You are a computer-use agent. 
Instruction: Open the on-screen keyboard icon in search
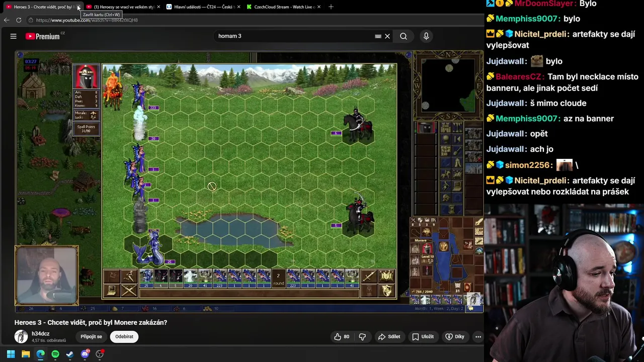pyautogui.click(x=378, y=36)
